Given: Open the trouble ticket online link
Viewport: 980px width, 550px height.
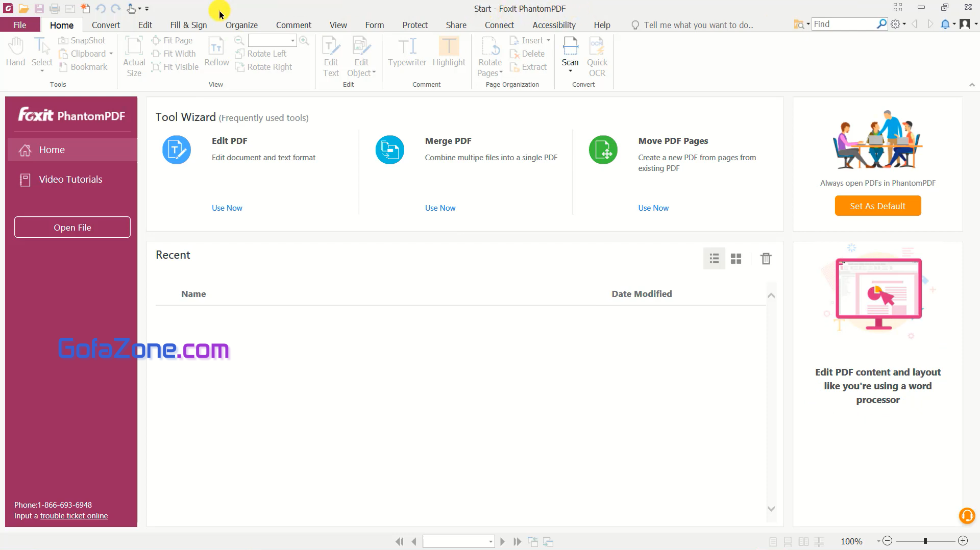Looking at the screenshot, I should [74, 516].
